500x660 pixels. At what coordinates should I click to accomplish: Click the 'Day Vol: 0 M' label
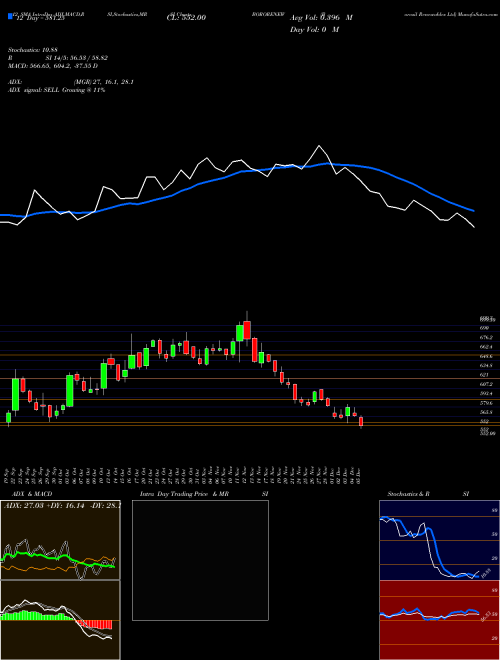(x=314, y=29)
